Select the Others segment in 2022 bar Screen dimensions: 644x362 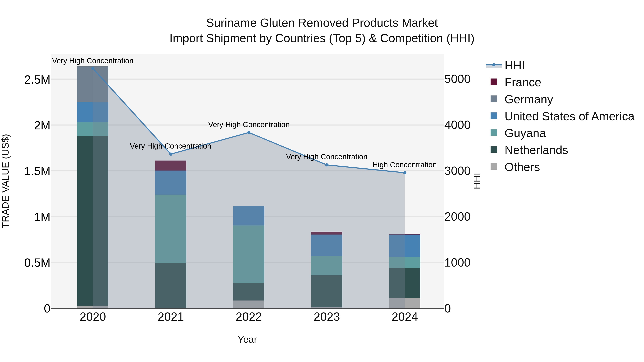pyautogui.click(x=249, y=304)
